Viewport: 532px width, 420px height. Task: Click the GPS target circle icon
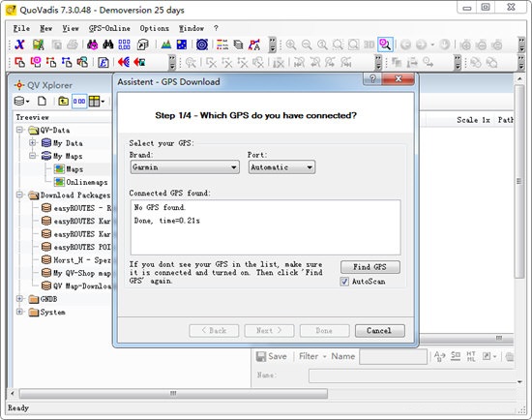tap(202, 45)
